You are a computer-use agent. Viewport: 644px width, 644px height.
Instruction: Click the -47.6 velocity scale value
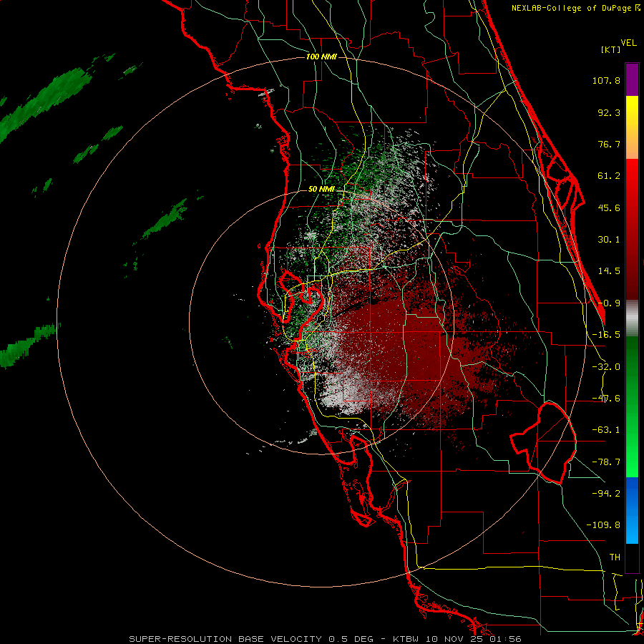606,399
